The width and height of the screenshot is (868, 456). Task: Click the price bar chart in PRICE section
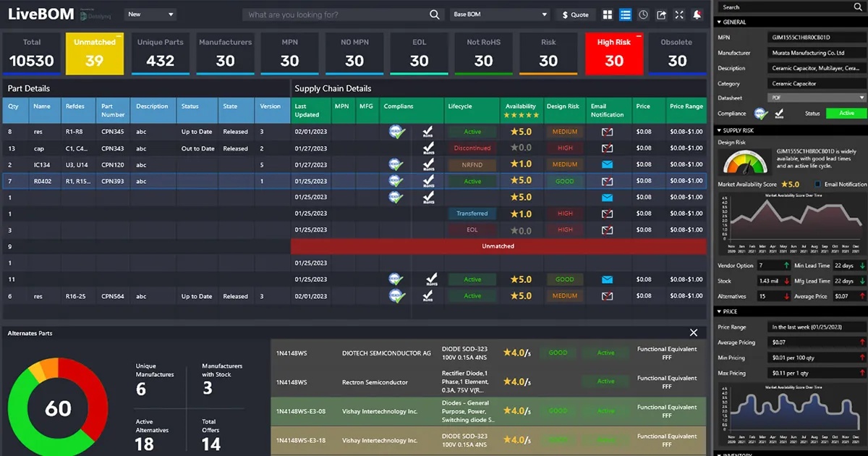point(791,413)
